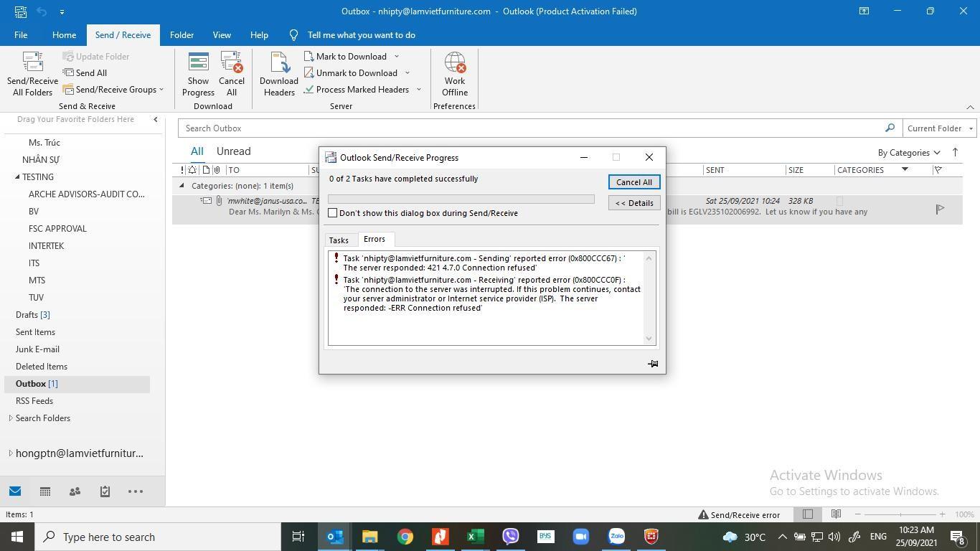Expand Send/Receive Groups dropdown
The height and width of the screenshot is (551, 980).
(161, 90)
